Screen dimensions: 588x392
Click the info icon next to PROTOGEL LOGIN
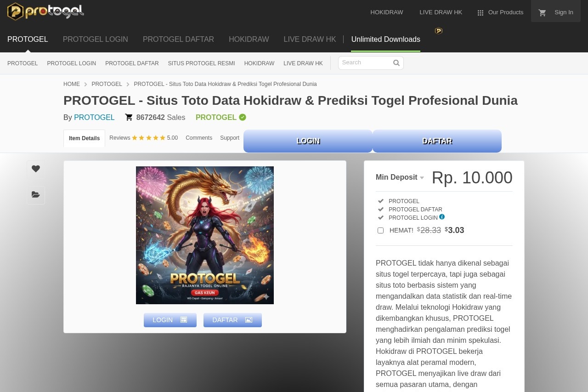(x=442, y=216)
